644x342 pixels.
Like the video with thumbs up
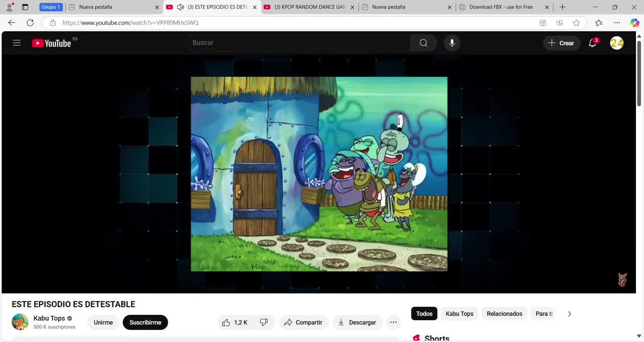pos(235,322)
